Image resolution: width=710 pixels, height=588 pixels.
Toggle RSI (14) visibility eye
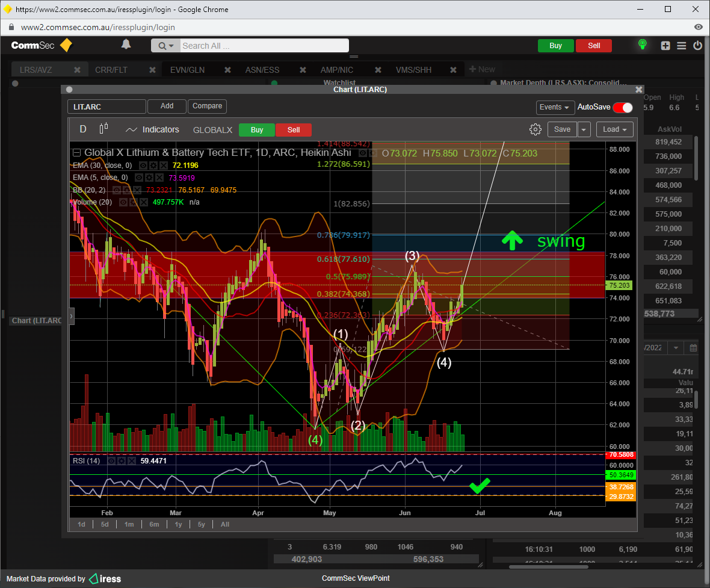click(x=111, y=460)
